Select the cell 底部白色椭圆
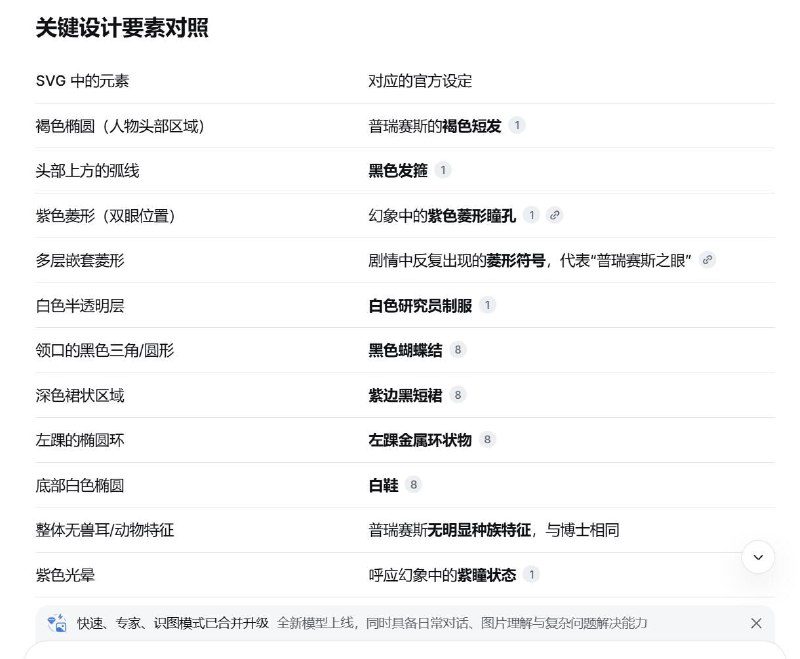Image resolution: width=800 pixels, height=659 pixels. [x=80, y=485]
